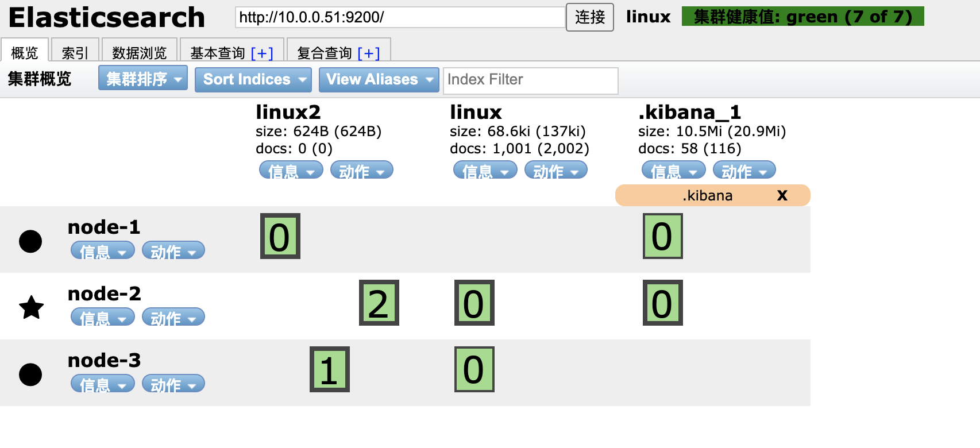
Task: Click the linux2 index name
Action: click(288, 111)
